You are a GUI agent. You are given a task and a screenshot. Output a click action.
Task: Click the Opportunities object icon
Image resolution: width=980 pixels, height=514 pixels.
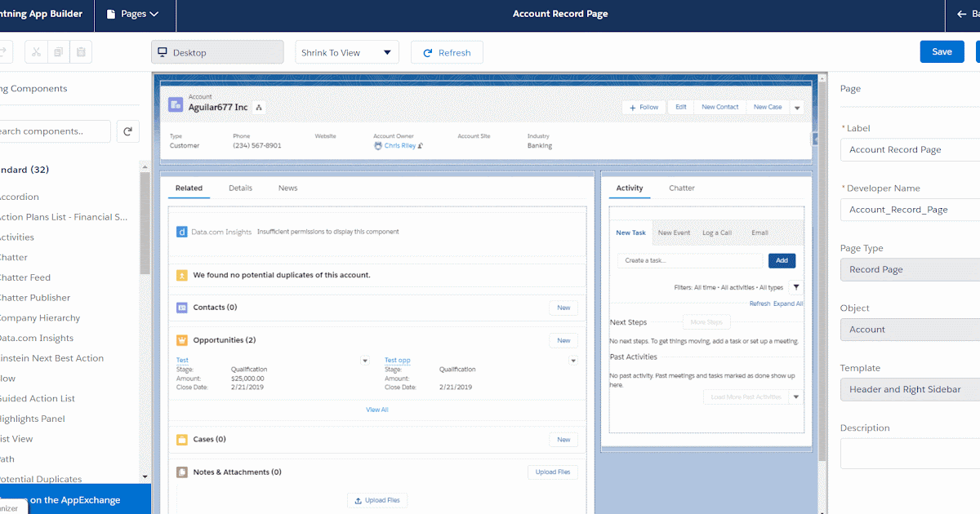[x=181, y=340]
